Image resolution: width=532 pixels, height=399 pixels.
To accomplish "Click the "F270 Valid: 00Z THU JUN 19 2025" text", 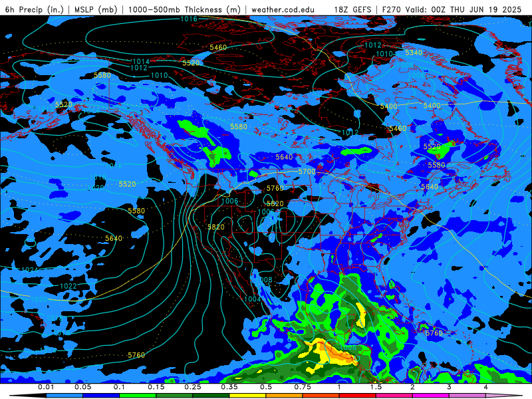I will [452, 9].
